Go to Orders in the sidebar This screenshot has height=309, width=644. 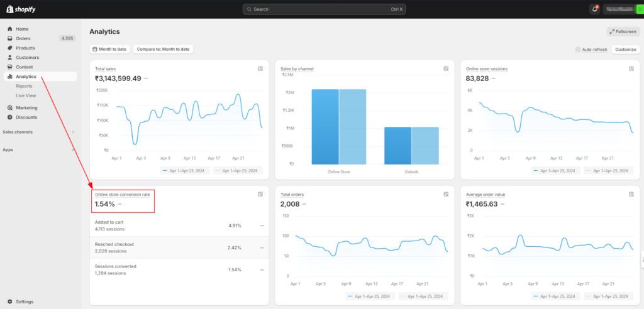(x=23, y=38)
